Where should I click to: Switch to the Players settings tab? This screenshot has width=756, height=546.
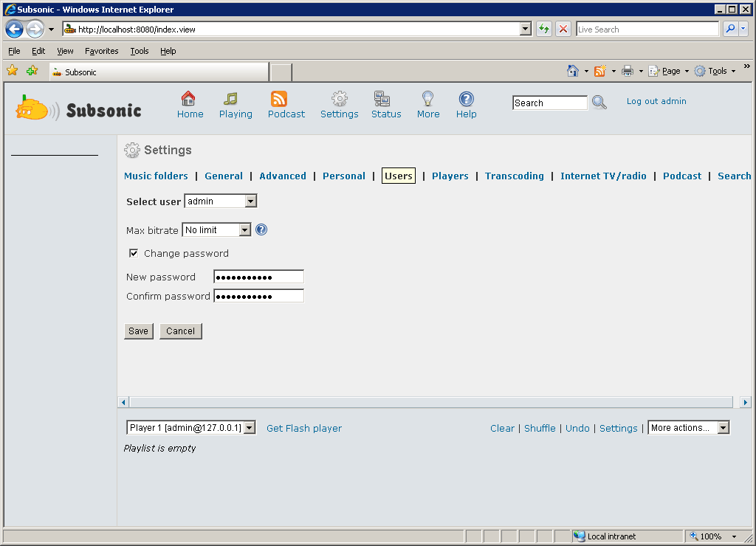click(x=450, y=176)
